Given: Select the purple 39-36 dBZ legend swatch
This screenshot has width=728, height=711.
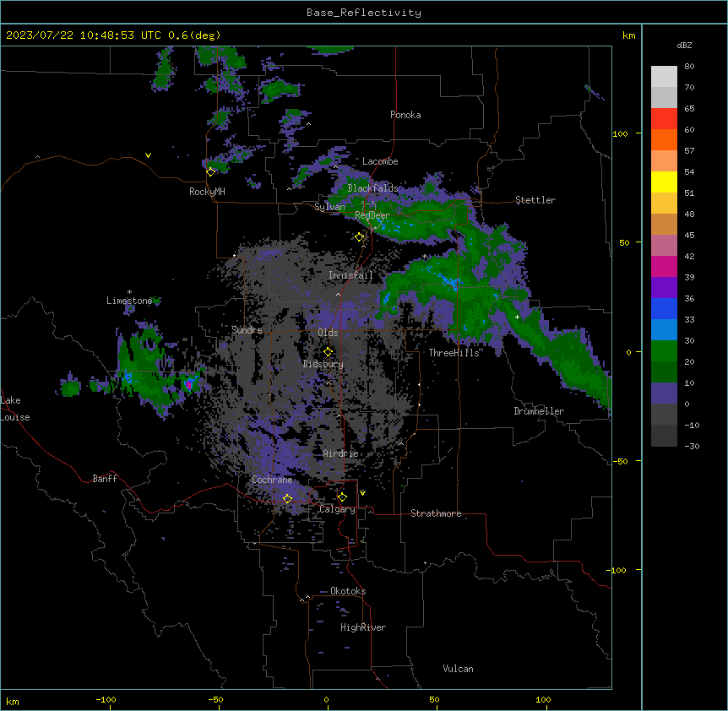Looking at the screenshot, I should (664, 288).
